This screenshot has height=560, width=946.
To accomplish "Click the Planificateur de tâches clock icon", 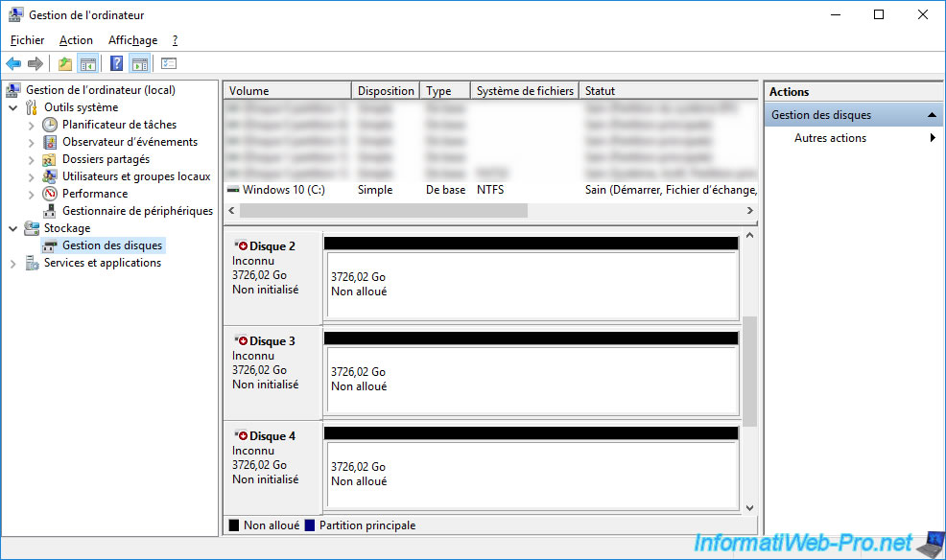I will click(50, 125).
